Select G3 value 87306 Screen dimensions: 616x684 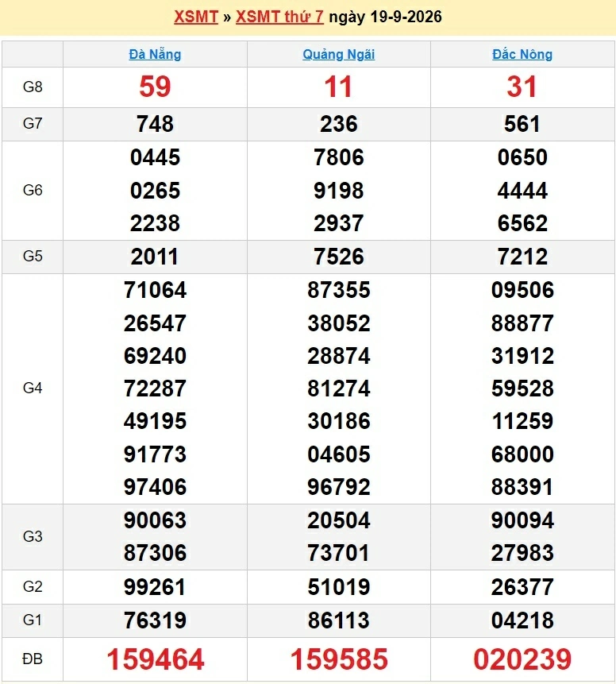coord(156,553)
